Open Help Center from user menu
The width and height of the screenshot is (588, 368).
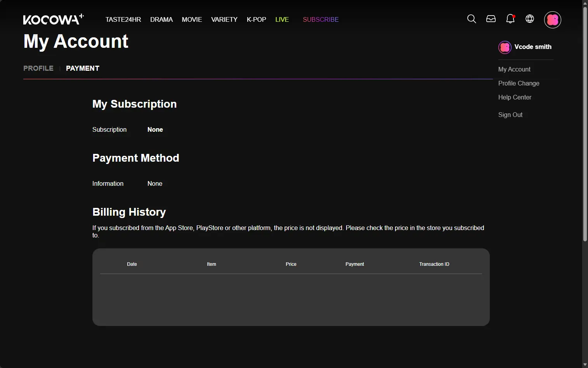[515, 97]
